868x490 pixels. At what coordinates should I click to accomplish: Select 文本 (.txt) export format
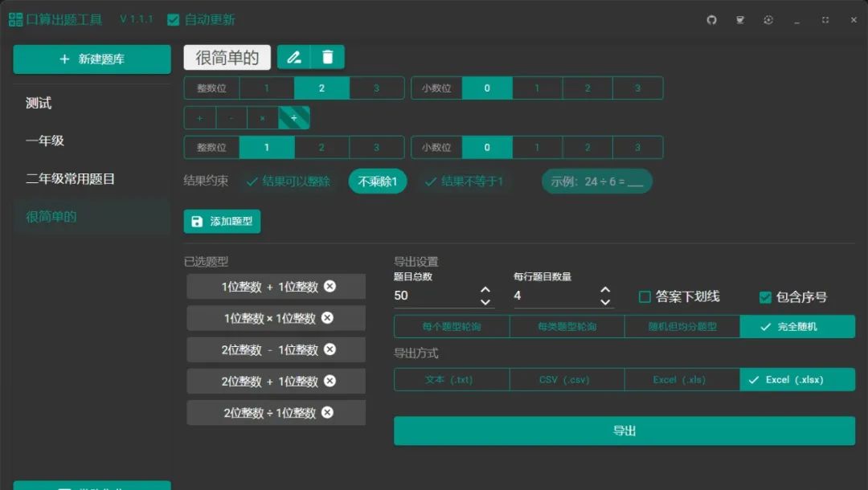pos(452,380)
